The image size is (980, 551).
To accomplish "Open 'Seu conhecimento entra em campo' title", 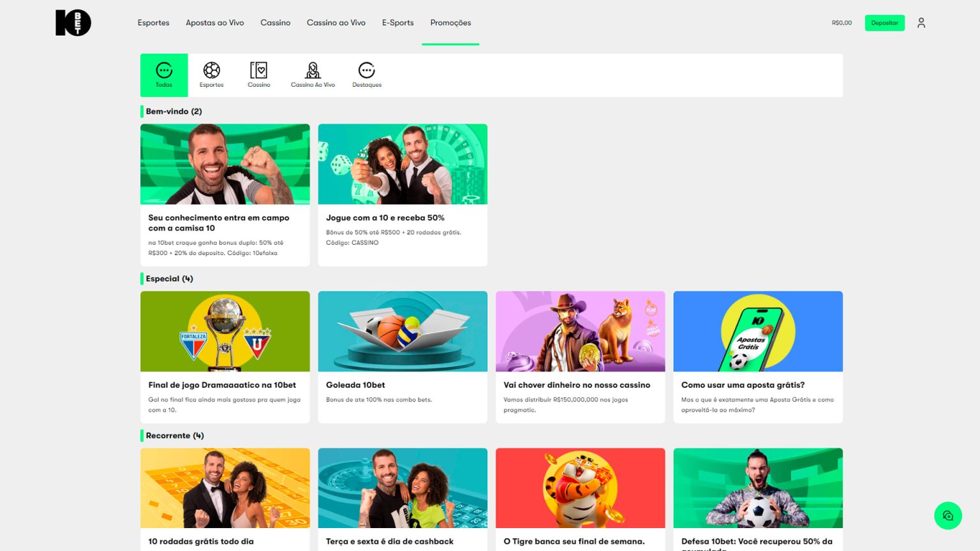I will 219,223.
